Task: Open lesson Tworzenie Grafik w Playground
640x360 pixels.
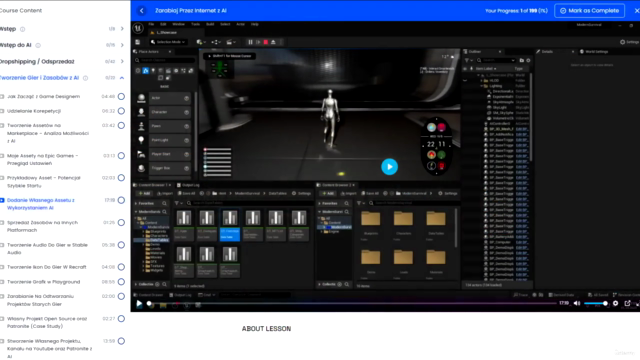Action: pos(44,282)
